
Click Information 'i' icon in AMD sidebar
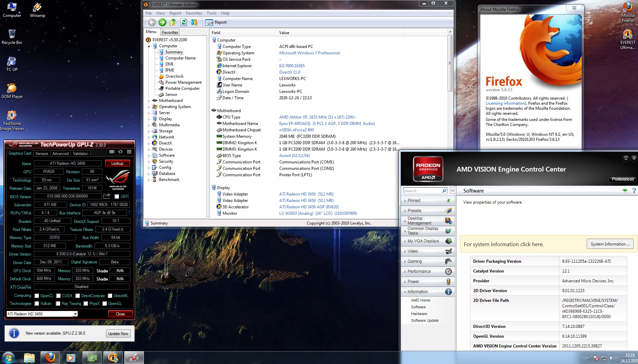(x=449, y=292)
